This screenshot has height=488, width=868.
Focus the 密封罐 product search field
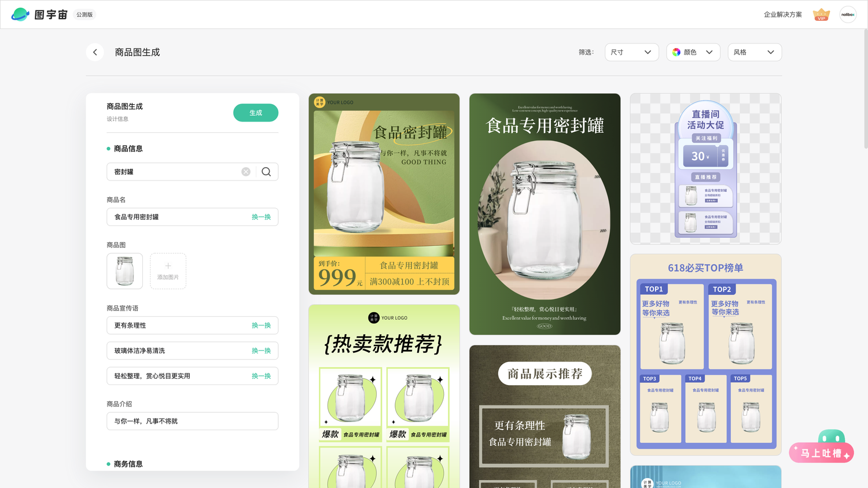pos(192,172)
